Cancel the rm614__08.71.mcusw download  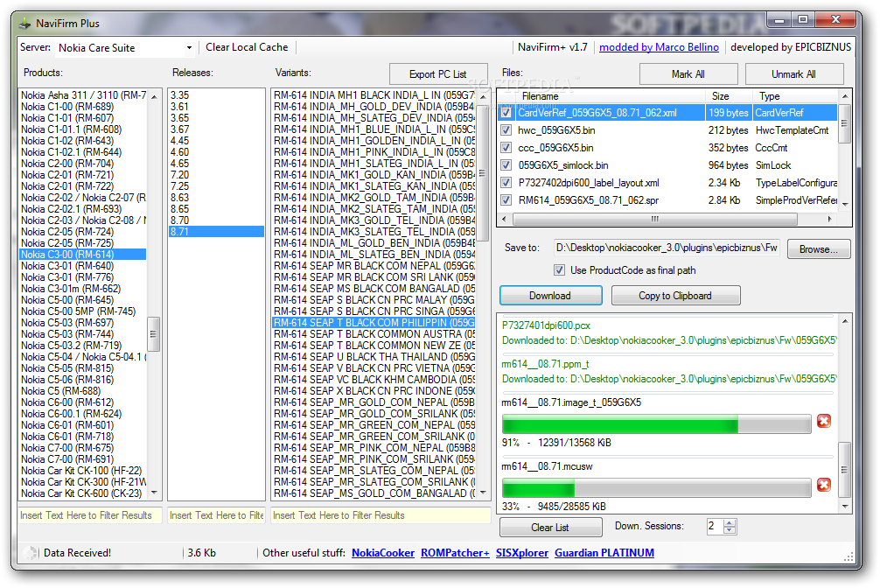tap(823, 485)
